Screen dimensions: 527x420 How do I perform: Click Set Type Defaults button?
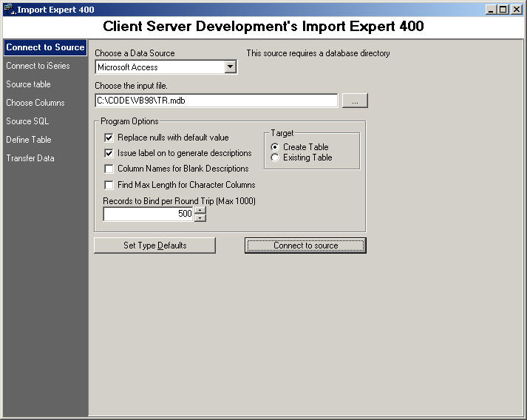pos(155,245)
